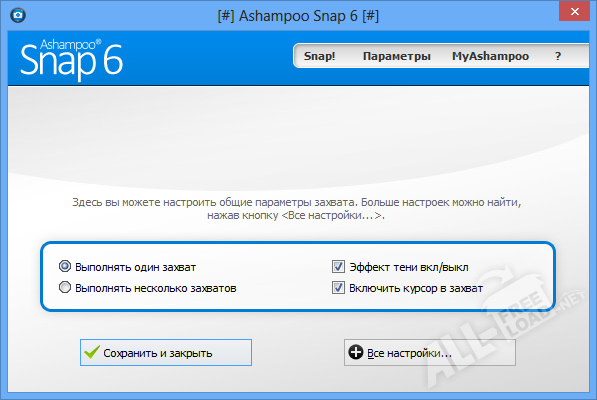Open the Snap! menu
Screen dimensions: 597x400
tap(319, 56)
